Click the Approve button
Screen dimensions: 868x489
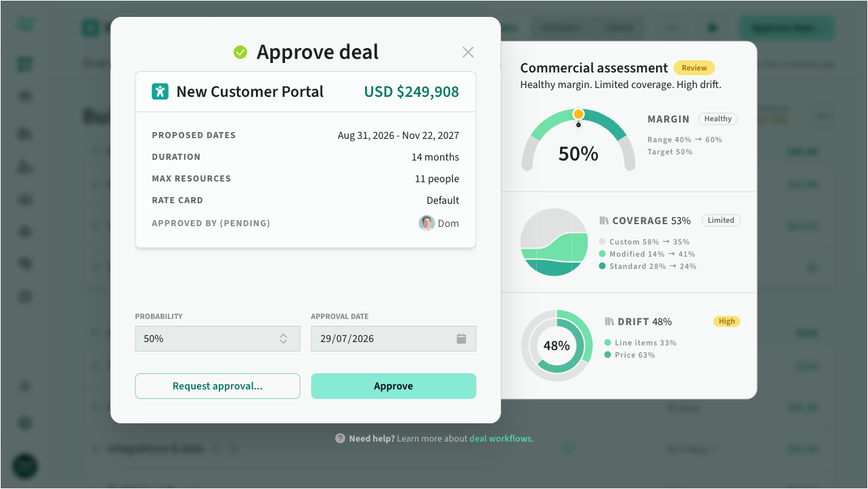tap(393, 386)
